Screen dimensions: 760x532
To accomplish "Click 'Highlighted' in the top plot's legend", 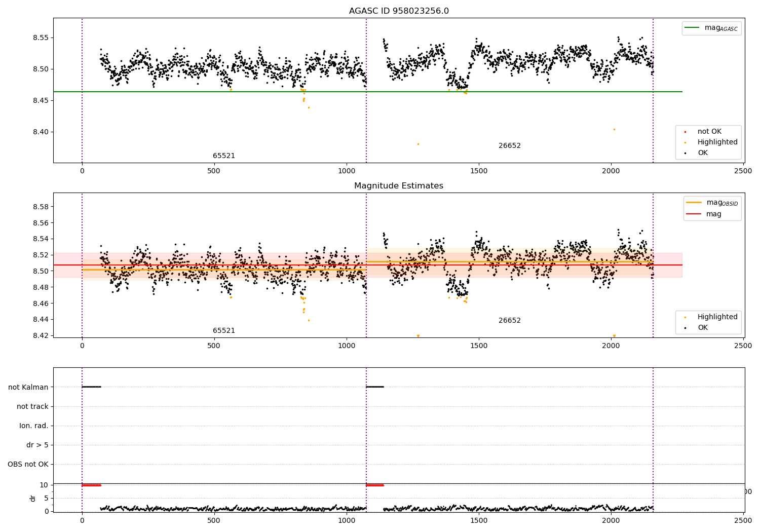I will 717,142.
